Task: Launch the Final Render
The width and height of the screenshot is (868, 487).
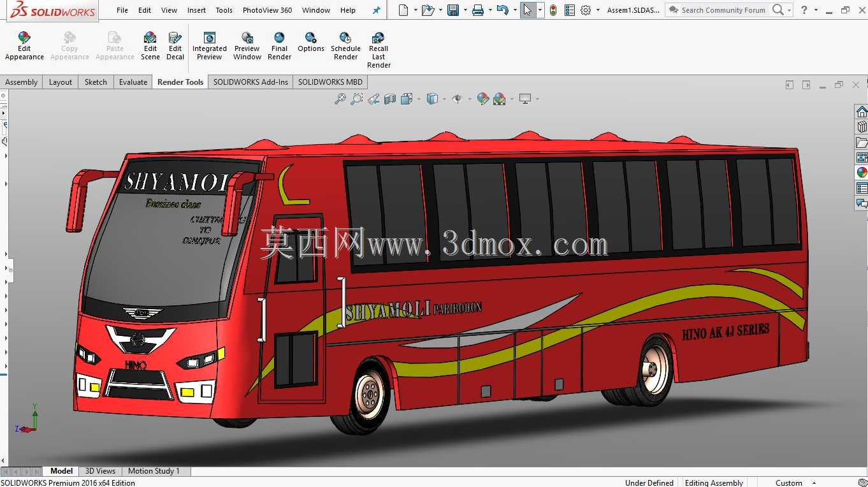Action: [279, 47]
